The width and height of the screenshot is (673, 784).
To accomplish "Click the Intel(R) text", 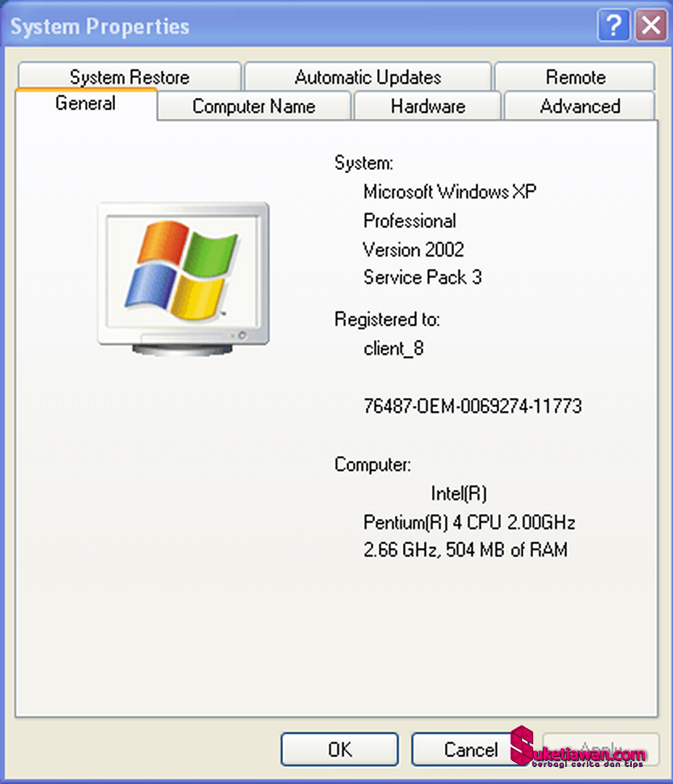I will (459, 493).
